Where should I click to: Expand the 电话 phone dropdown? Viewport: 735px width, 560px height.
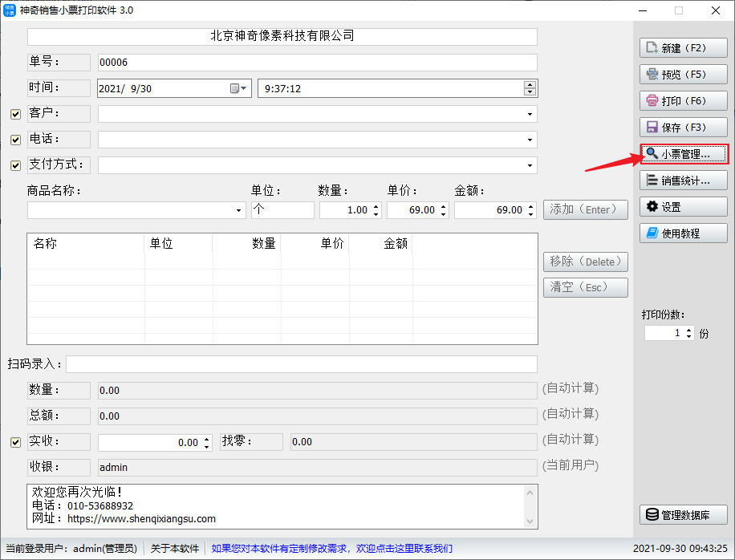point(530,140)
